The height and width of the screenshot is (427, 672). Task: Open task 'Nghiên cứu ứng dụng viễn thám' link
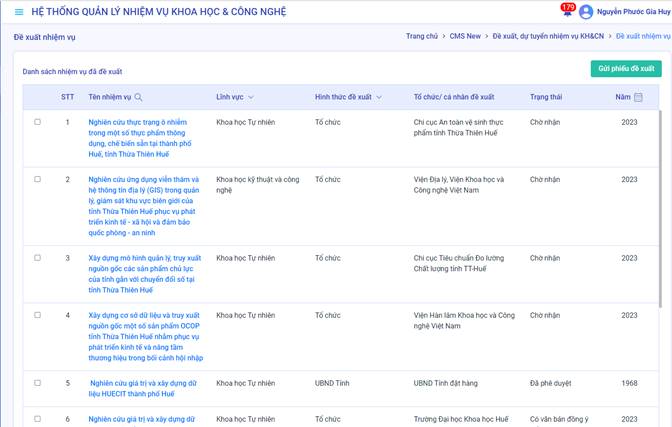(144, 206)
